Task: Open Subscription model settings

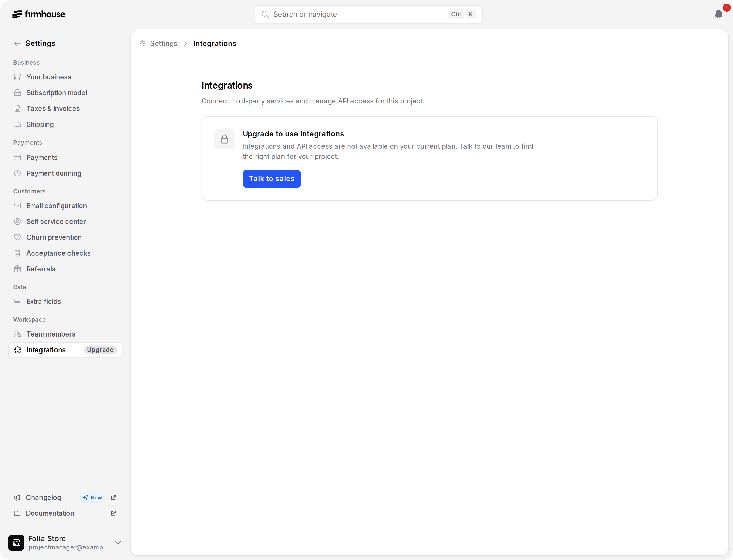Action: (x=65, y=93)
